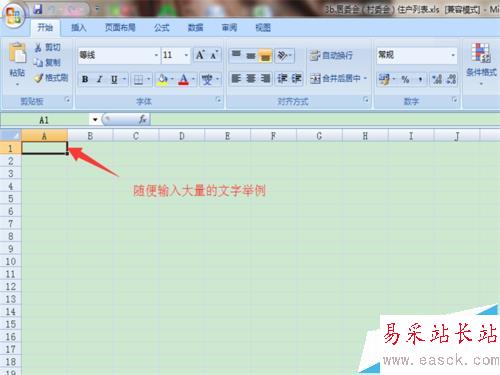Viewport: 500px width, 375px height.
Task: Decrease the cell indent
Action: (282, 79)
